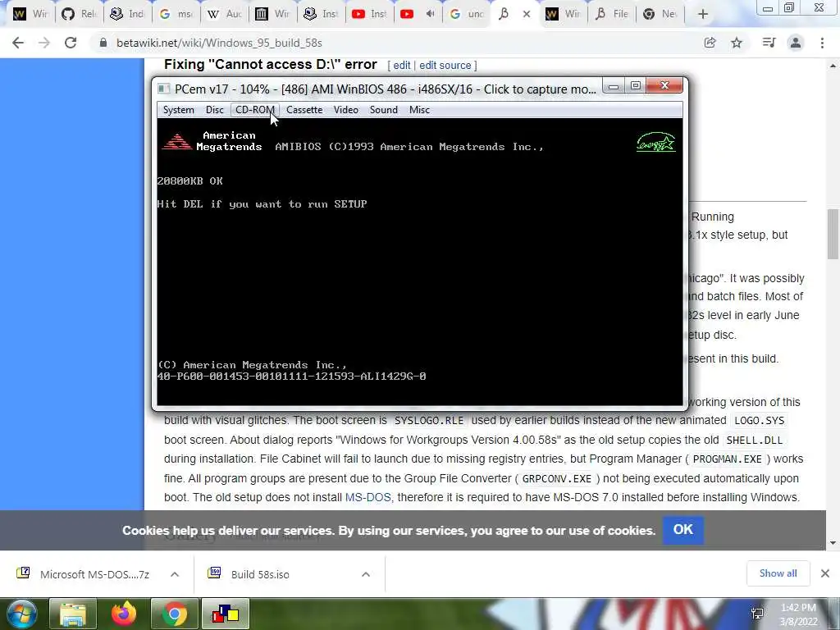
Task: Open the Windows Start menu
Action: pos(21,614)
